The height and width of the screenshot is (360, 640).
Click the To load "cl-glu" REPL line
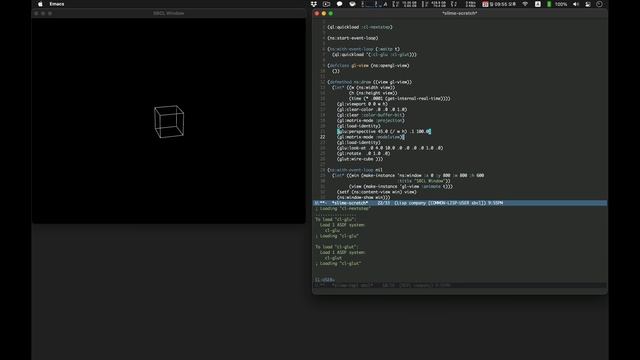point(336,220)
